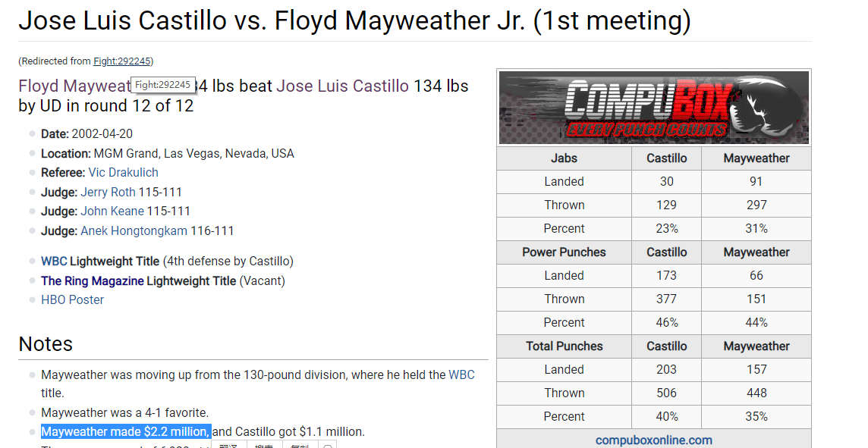
Task: Open judge John Keane's page
Action: coord(112,211)
